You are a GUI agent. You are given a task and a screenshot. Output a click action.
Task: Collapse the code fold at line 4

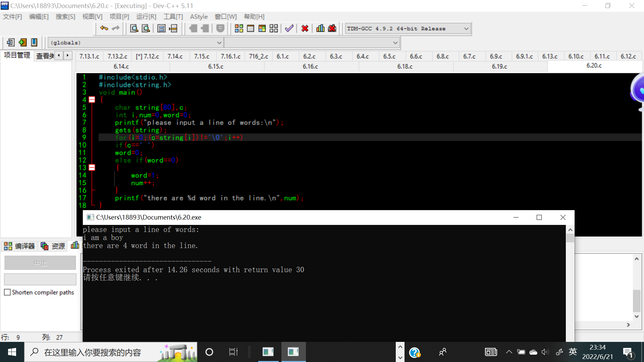tap(92, 100)
